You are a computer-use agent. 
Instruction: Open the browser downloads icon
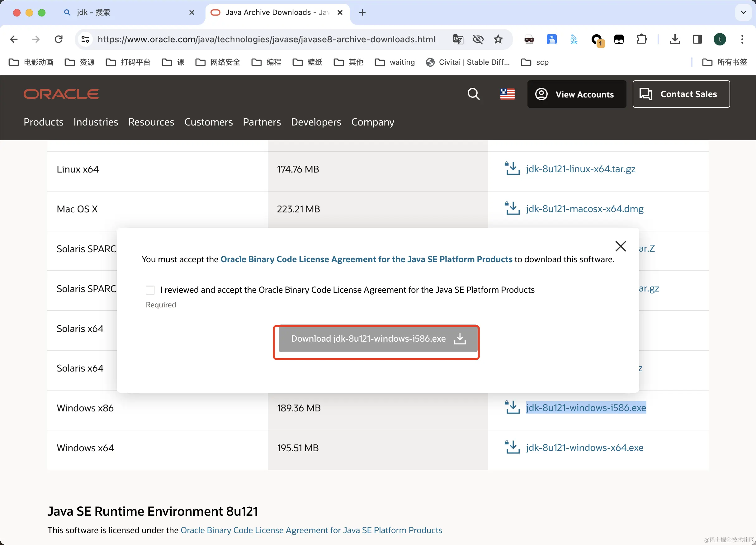click(x=675, y=39)
